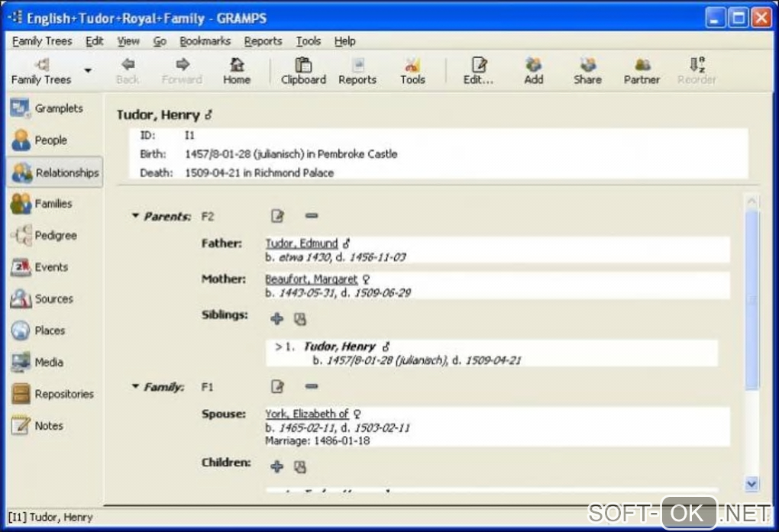Click the Reorder toolbar button

click(x=697, y=70)
